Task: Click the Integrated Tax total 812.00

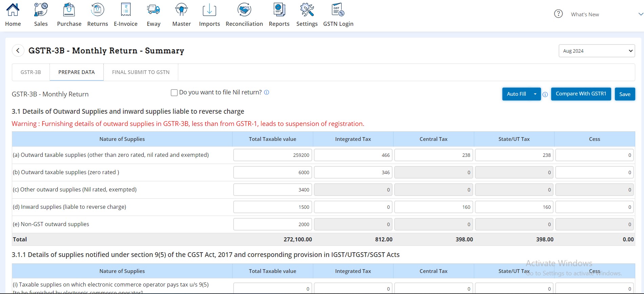Action: tap(384, 239)
